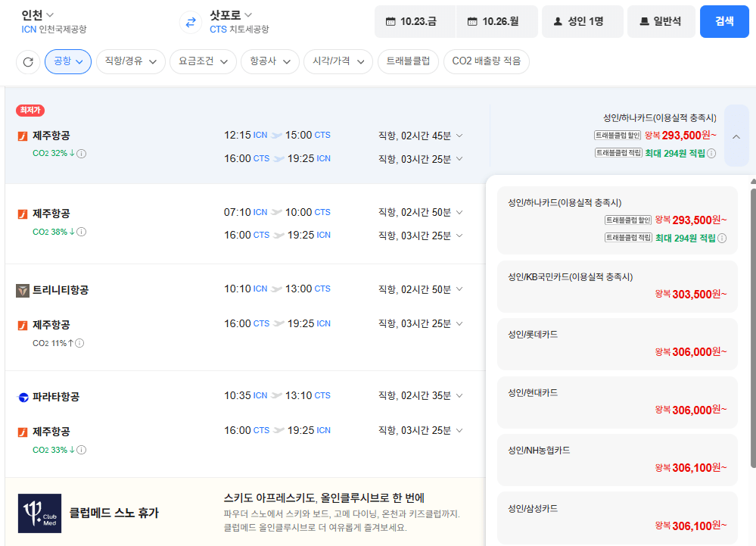Click the 트래블클럽 할인 tag in top flight row
756x546 pixels.
click(x=618, y=136)
